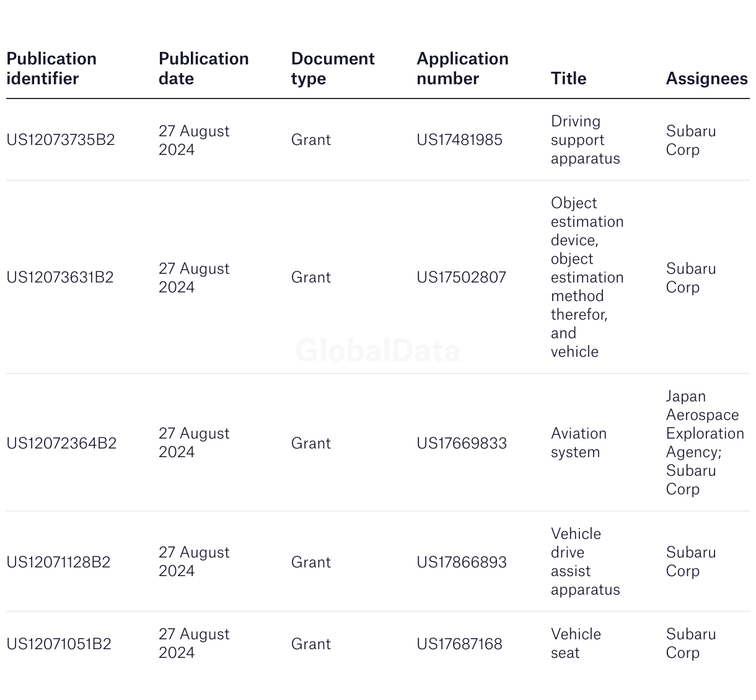
Task: Click the Application number column header
Action: (462, 69)
